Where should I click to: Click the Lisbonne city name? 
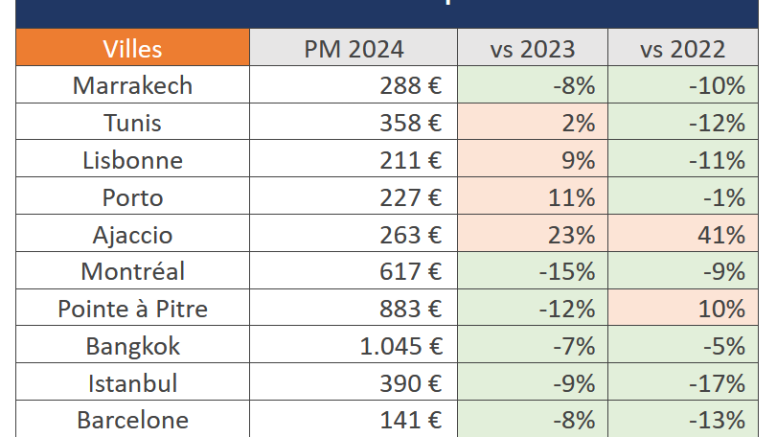click(132, 160)
